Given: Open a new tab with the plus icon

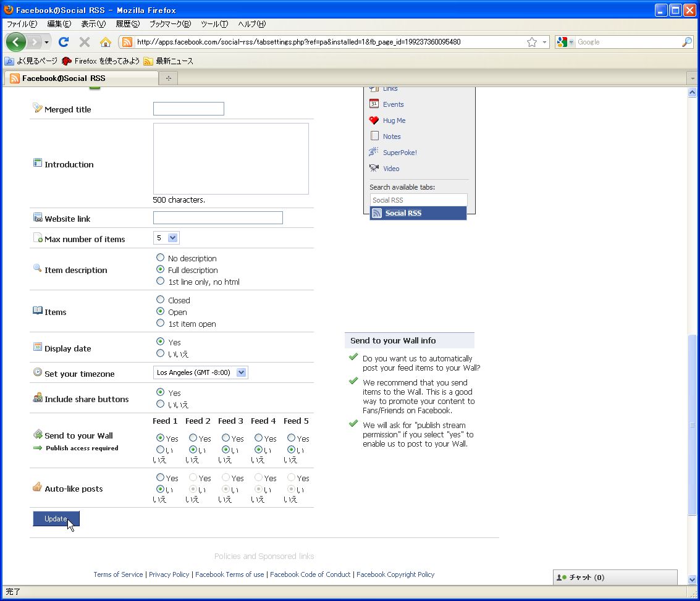Looking at the screenshot, I should tap(168, 78).
